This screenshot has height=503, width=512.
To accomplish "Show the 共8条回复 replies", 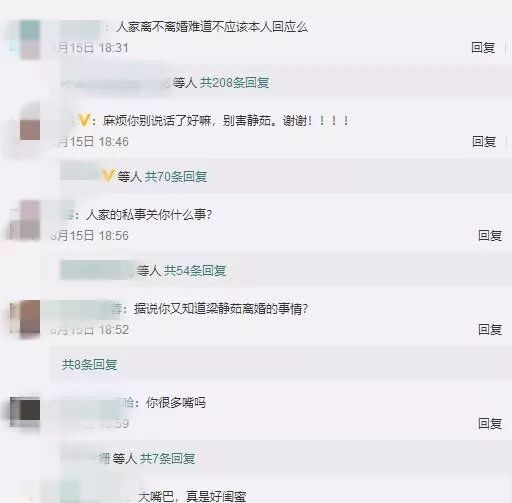I will pyautogui.click(x=89, y=365).
